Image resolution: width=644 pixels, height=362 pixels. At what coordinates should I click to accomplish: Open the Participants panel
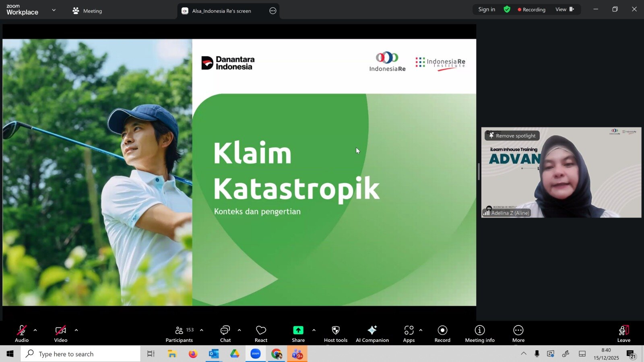tap(179, 334)
